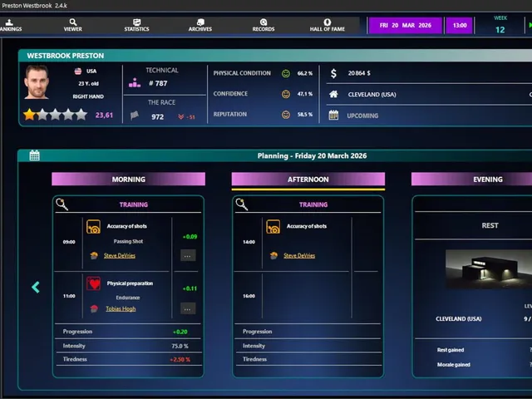
Task: Click the Passing Shot exercise label
Action: pos(128,242)
